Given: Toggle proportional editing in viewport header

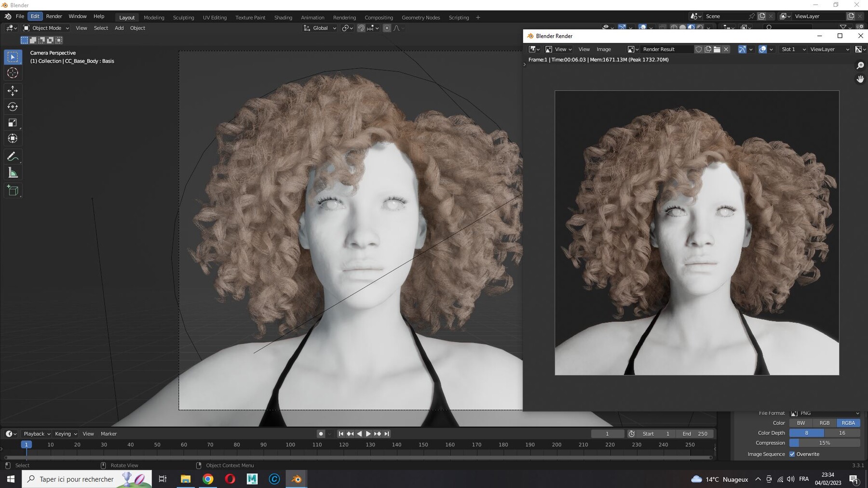Looking at the screenshot, I should click(387, 28).
